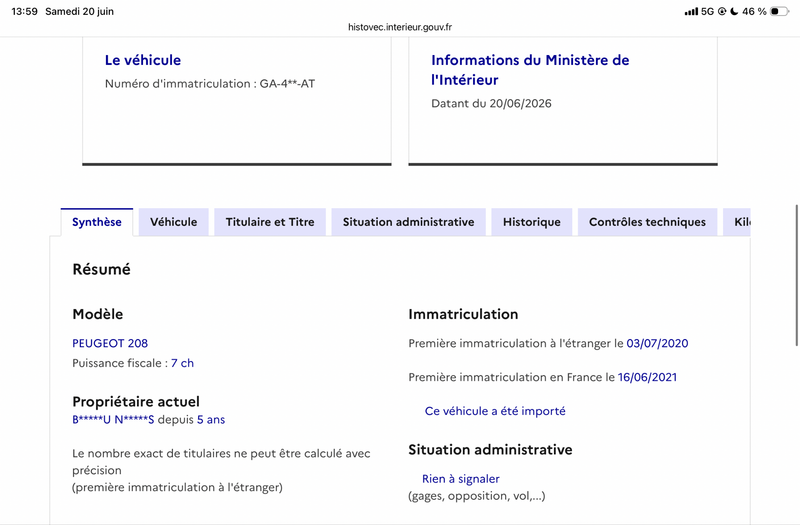Select the Situation administrative tab
This screenshot has height=525, width=800.
[408, 222]
